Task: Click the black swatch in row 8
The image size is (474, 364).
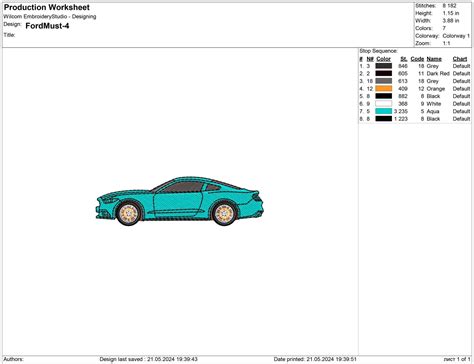Action: [x=384, y=119]
